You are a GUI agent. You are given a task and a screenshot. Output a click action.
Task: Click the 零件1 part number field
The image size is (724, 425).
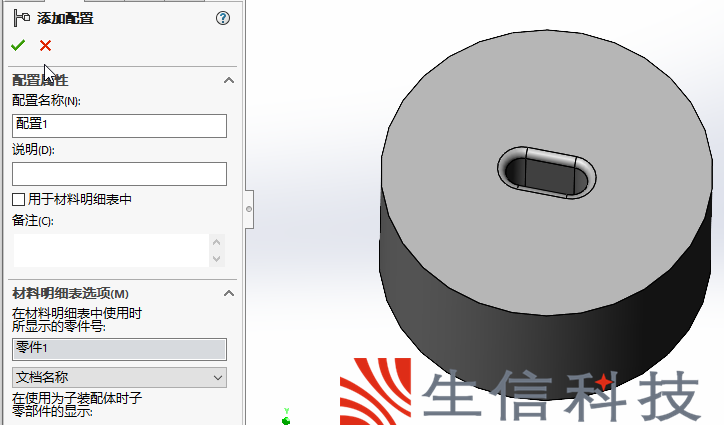pyautogui.click(x=119, y=349)
